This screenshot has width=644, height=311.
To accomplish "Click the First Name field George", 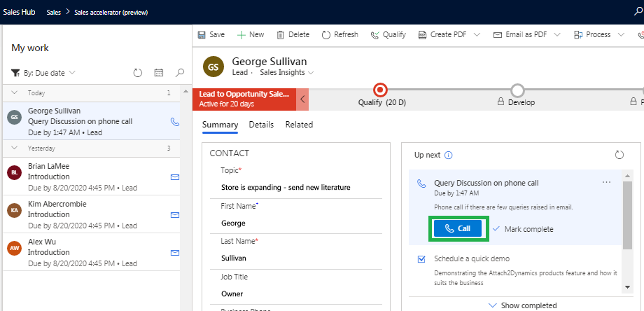I will pyautogui.click(x=233, y=223).
